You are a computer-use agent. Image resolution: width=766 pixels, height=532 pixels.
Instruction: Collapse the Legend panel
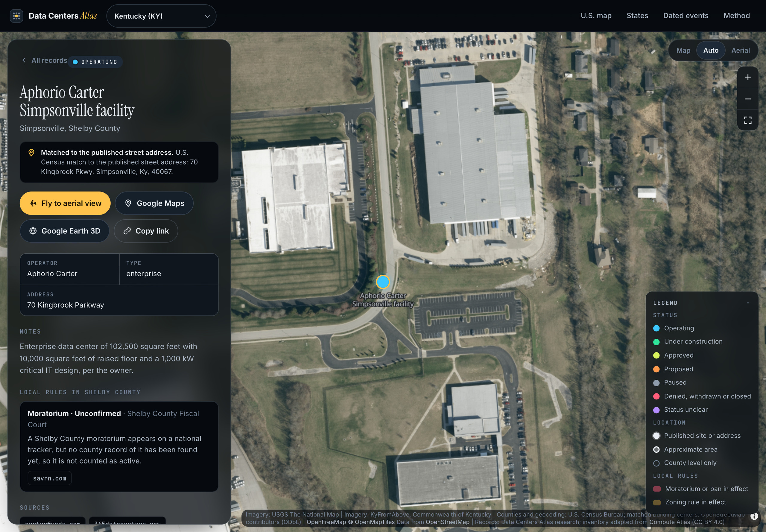(748, 303)
